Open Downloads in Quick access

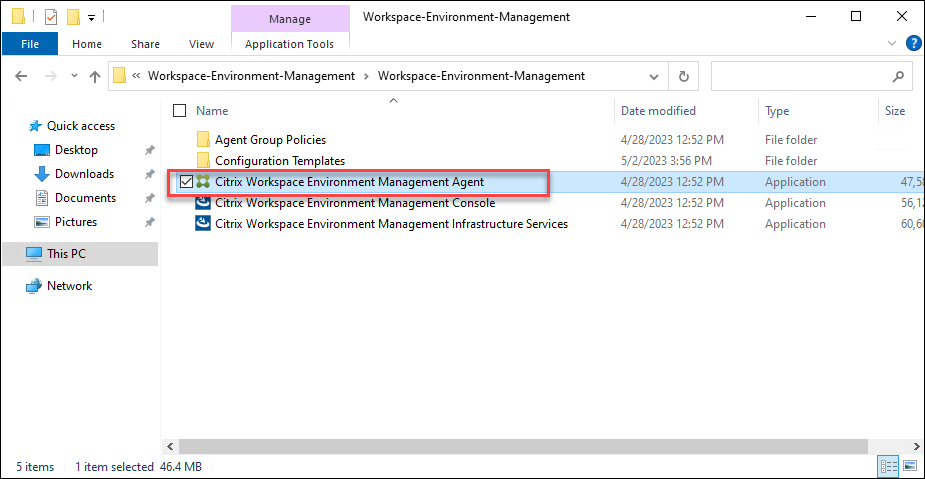[84, 174]
